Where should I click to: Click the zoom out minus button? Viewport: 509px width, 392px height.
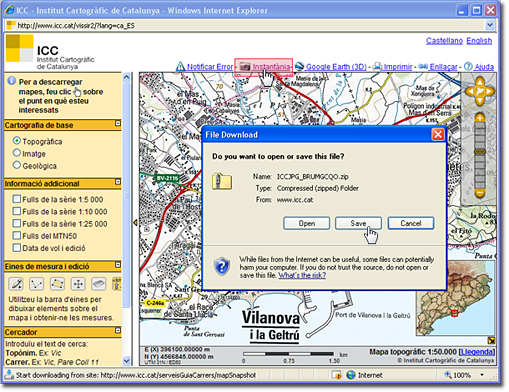coord(480,193)
